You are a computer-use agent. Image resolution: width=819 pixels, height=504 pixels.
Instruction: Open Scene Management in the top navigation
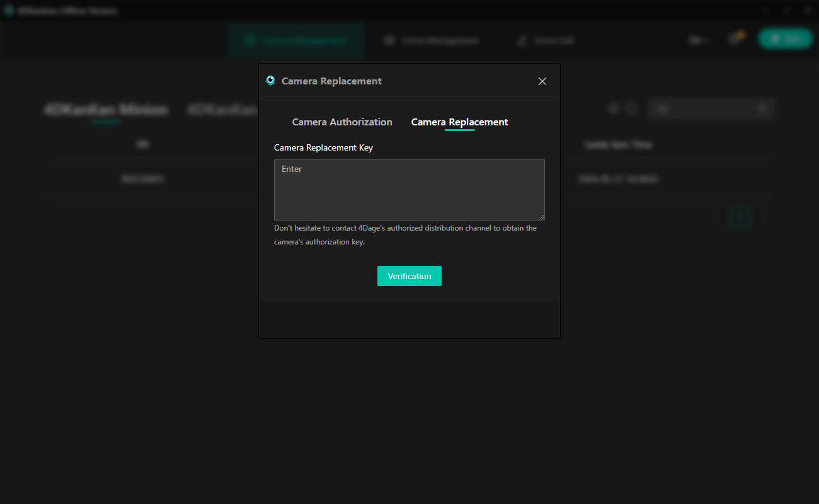pyautogui.click(x=432, y=40)
